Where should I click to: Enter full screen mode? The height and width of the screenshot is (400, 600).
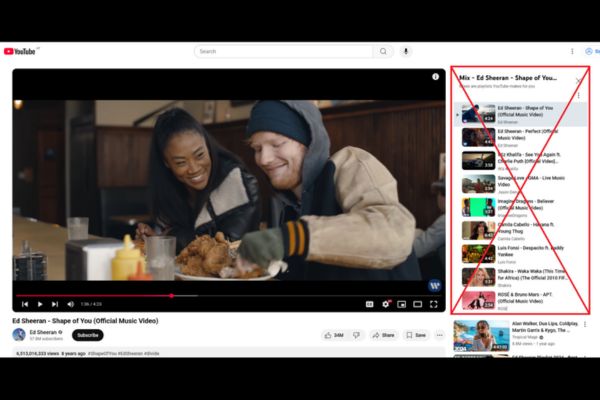434,304
